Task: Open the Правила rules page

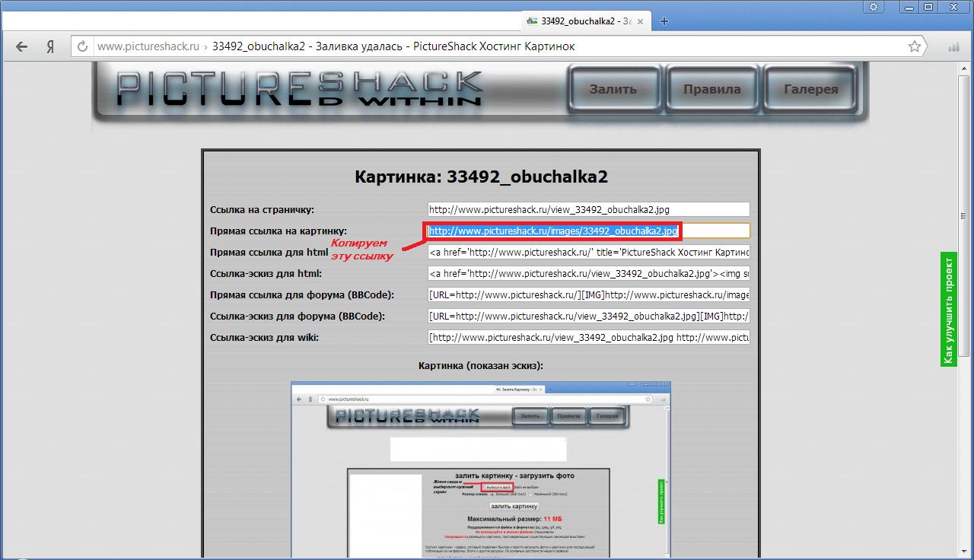Action: 711,89
